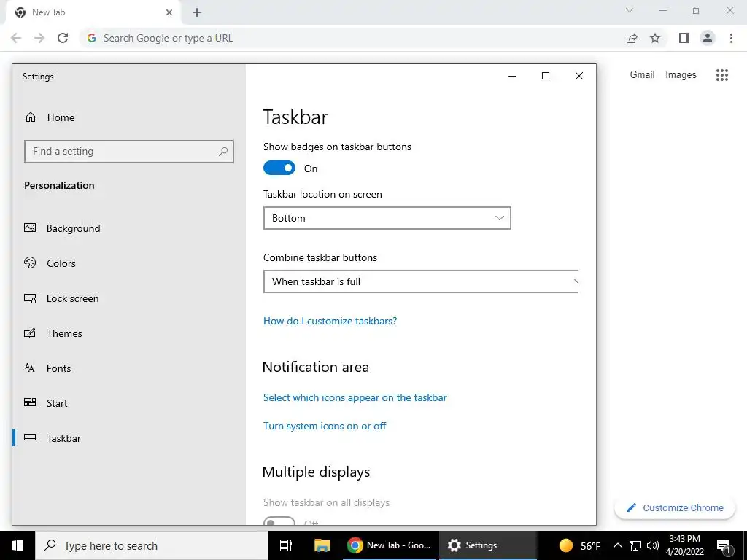Bookmark this tab with star icon

click(x=655, y=38)
